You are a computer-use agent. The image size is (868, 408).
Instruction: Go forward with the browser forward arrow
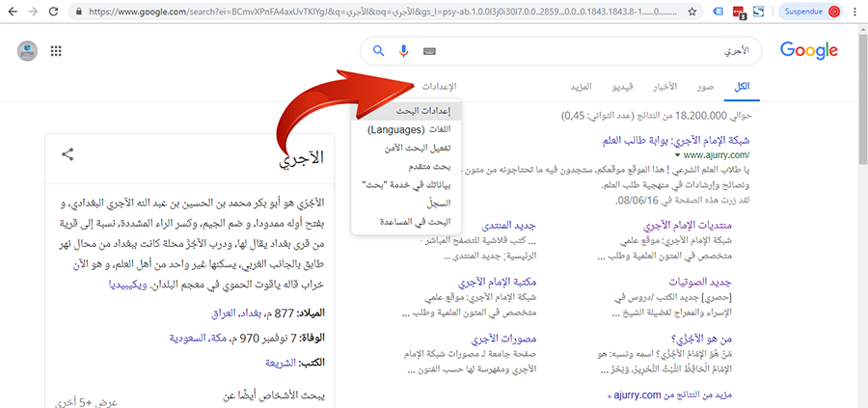pos(33,11)
